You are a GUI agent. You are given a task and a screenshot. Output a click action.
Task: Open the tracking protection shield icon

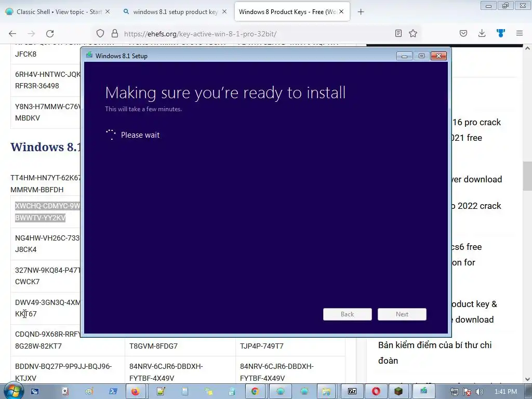coord(100,33)
